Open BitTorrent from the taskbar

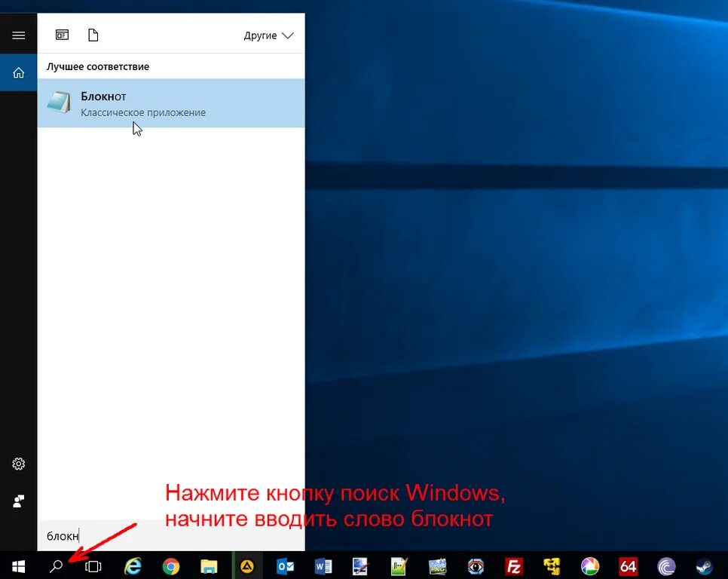666,566
